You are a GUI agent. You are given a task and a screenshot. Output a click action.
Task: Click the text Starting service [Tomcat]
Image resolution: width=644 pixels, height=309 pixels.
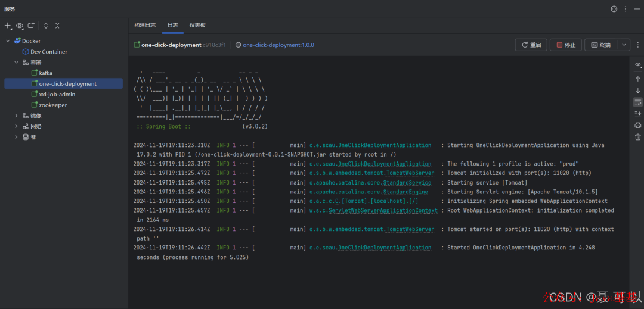[x=487, y=183]
